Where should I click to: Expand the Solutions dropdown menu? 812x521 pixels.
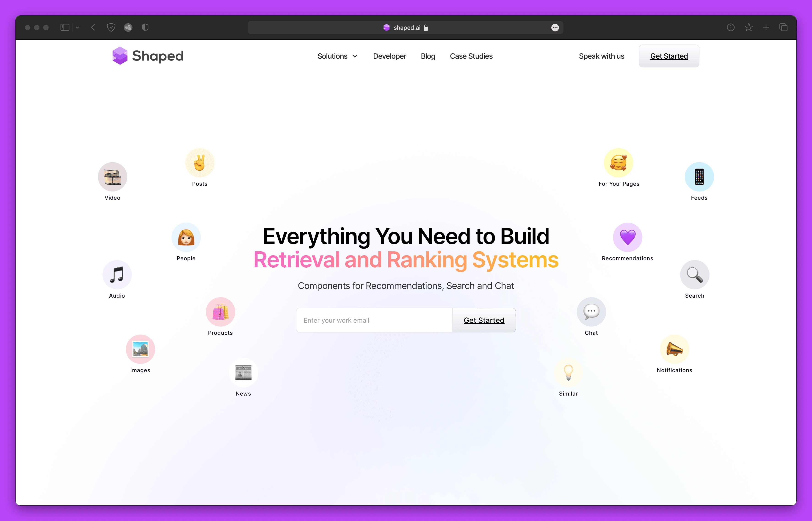pos(338,56)
